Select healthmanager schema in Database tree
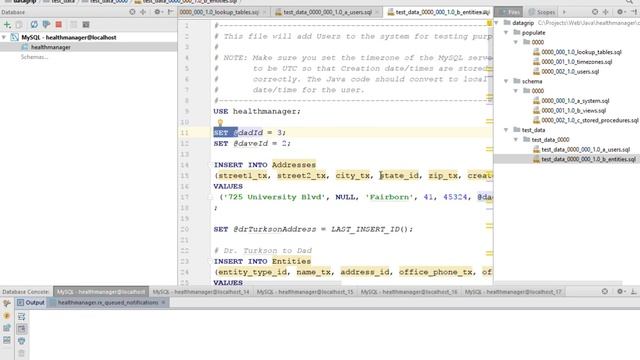Image resolution: width=640 pixels, height=360 pixels. point(51,47)
